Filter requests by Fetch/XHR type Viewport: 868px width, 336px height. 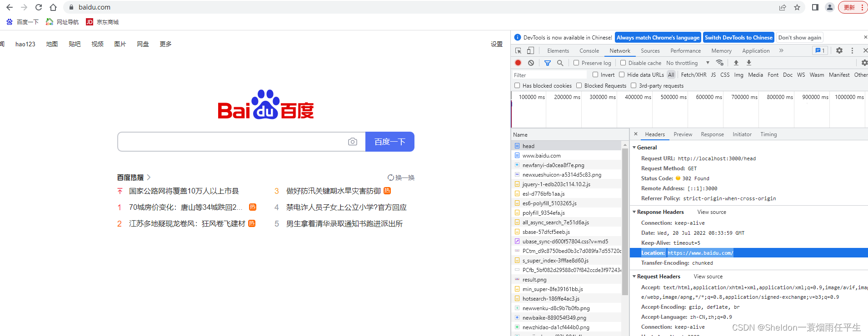[693, 75]
